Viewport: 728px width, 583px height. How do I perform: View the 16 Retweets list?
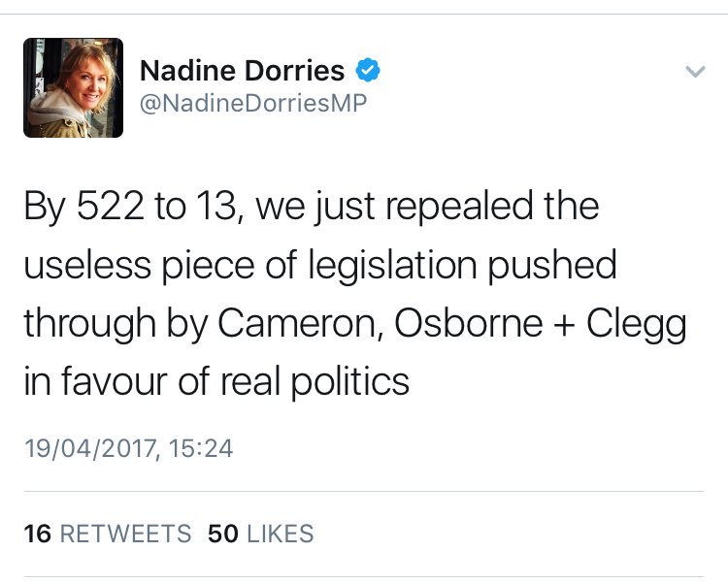(107, 534)
